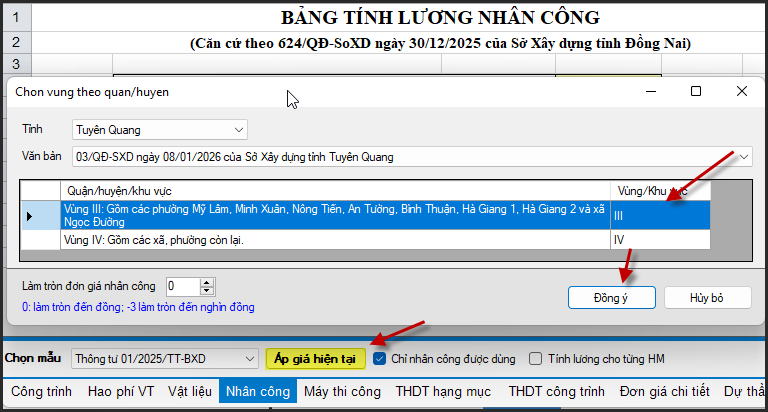768x412 pixels.
Task: Increase the rounding value with up arrow
Action: (x=207, y=282)
